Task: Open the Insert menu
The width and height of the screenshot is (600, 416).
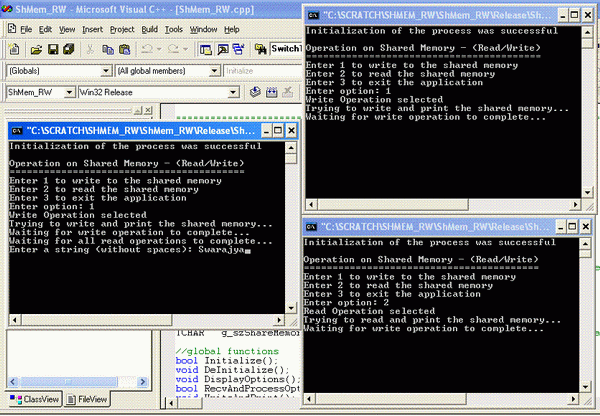Action: 92,29
